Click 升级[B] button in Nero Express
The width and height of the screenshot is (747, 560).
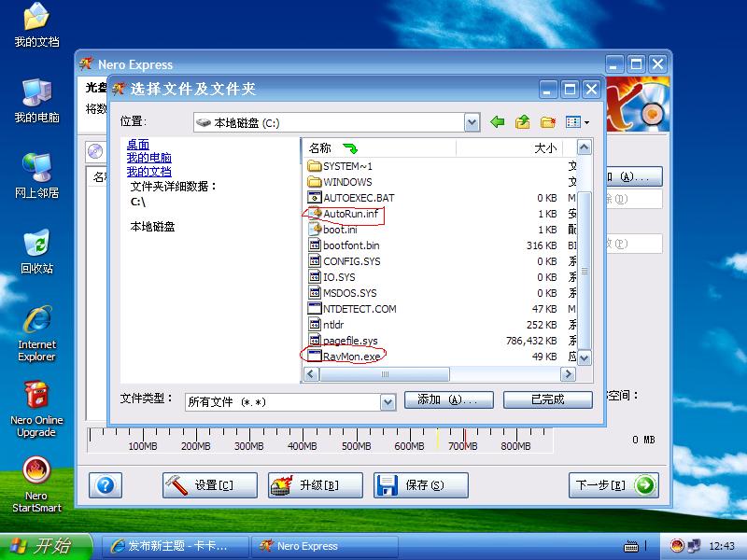tap(316, 485)
